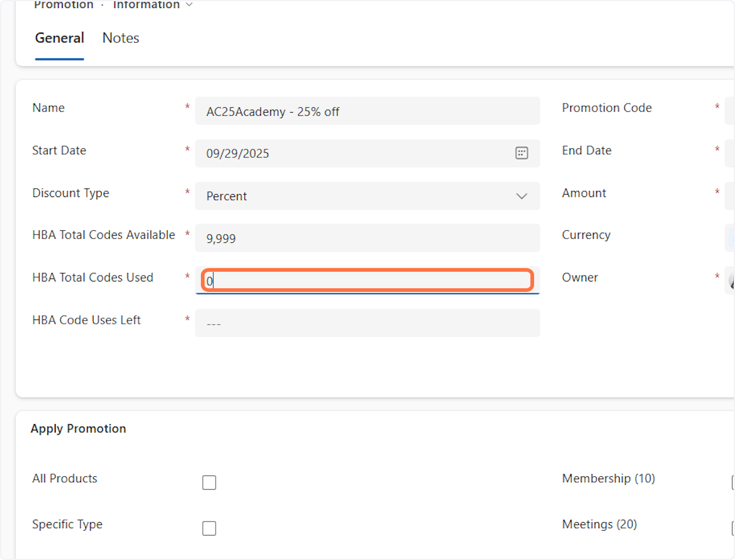The image size is (735, 560).
Task: Open the Discount Type dropdown
Action: (521, 196)
